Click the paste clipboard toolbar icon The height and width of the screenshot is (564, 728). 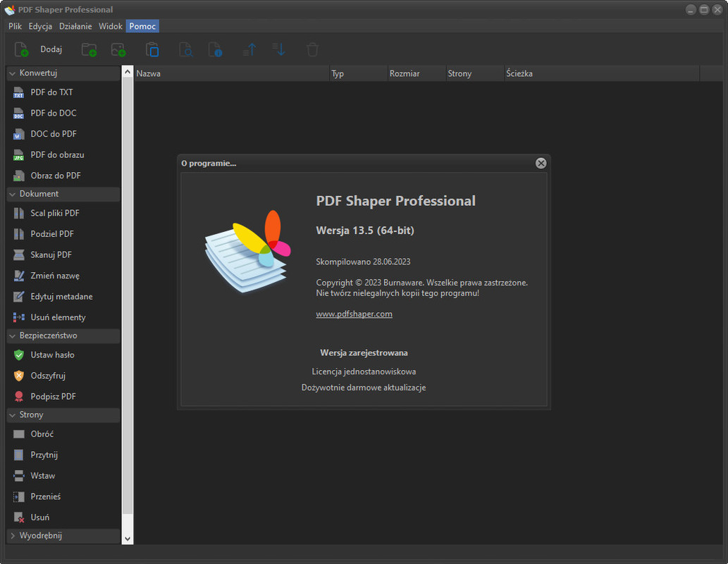pos(152,49)
